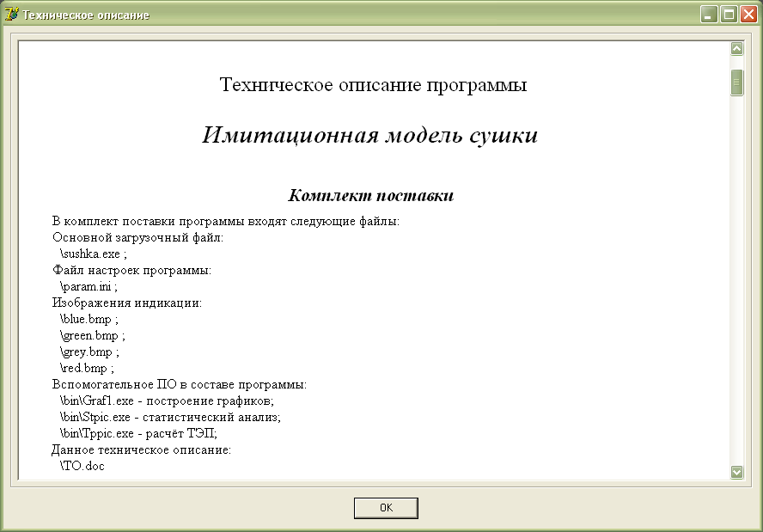Click the '\bin\Stpic.exe' line
Image resolution: width=763 pixels, height=532 pixels.
170,417
